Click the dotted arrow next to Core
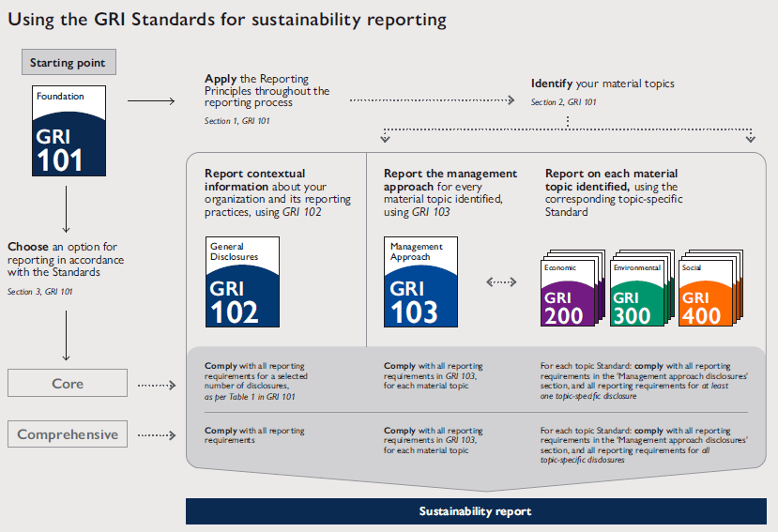The image size is (778, 532). 157,385
